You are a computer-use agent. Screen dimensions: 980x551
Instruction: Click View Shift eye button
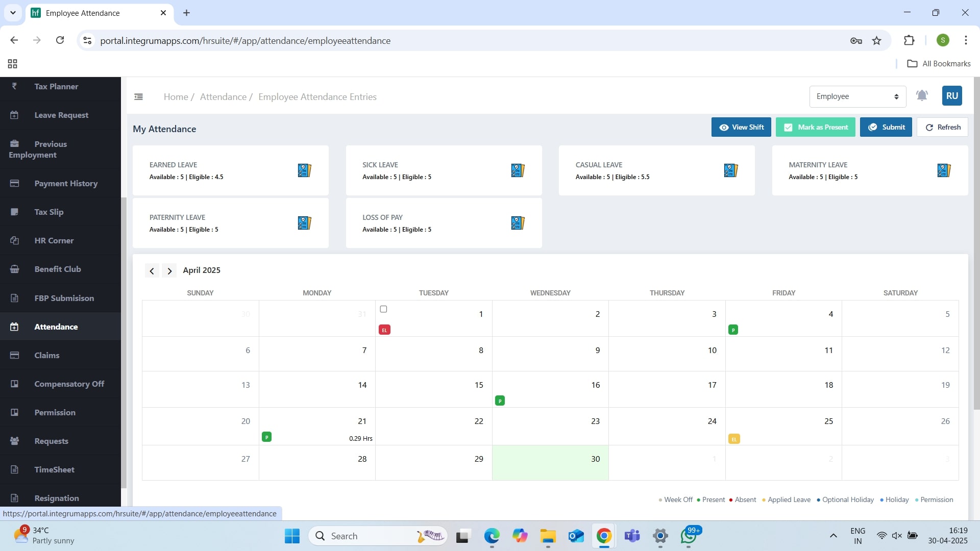pyautogui.click(x=741, y=127)
